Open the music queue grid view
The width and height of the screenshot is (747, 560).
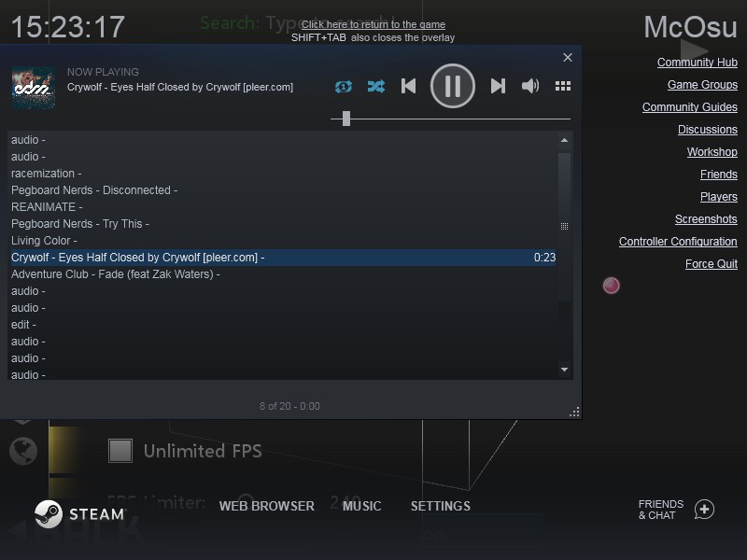click(562, 86)
